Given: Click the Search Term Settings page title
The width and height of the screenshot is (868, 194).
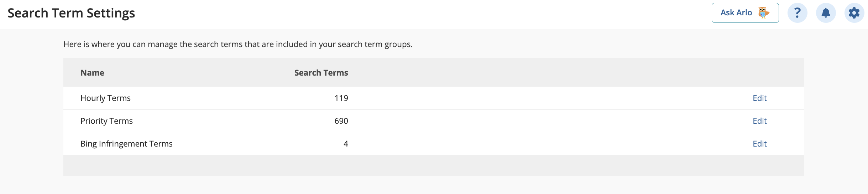Looking at the screenshot, I should click(x=71, y=13).
